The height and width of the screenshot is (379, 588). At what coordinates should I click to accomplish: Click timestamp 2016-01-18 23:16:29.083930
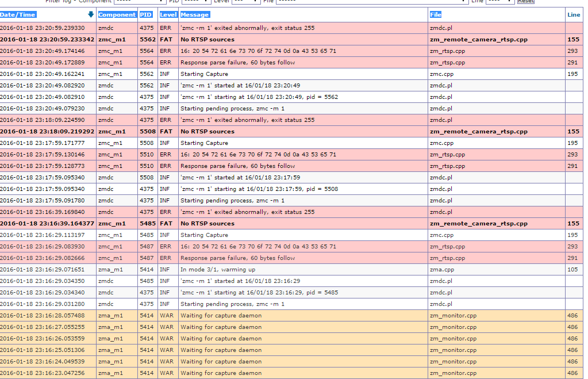[x=43, y=247]
